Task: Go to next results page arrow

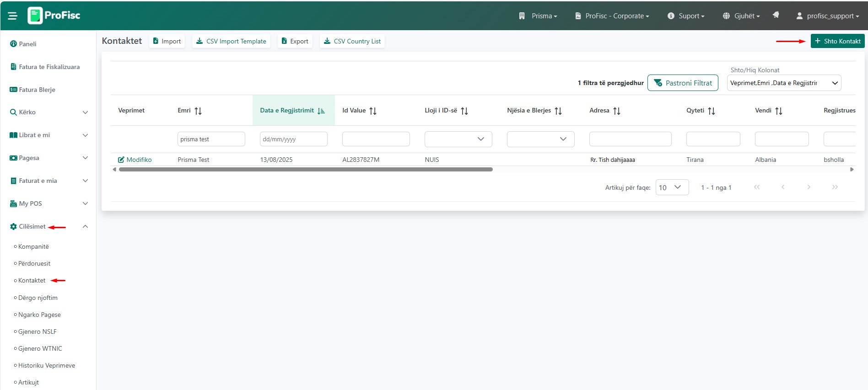Action: click(809, 187)
